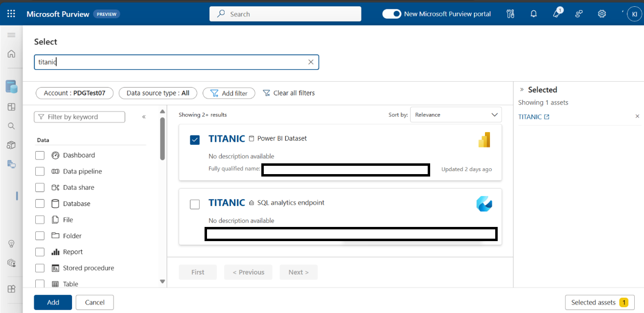Click the Fabric logo on SQL analytics endpoint
644x313 pixels.
point(484,204)
